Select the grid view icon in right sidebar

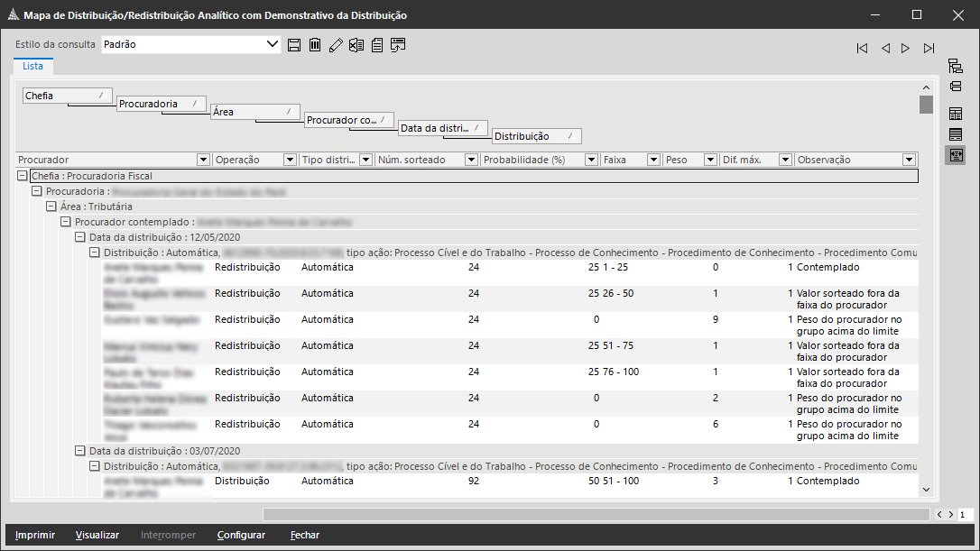(x=955, y=114)
